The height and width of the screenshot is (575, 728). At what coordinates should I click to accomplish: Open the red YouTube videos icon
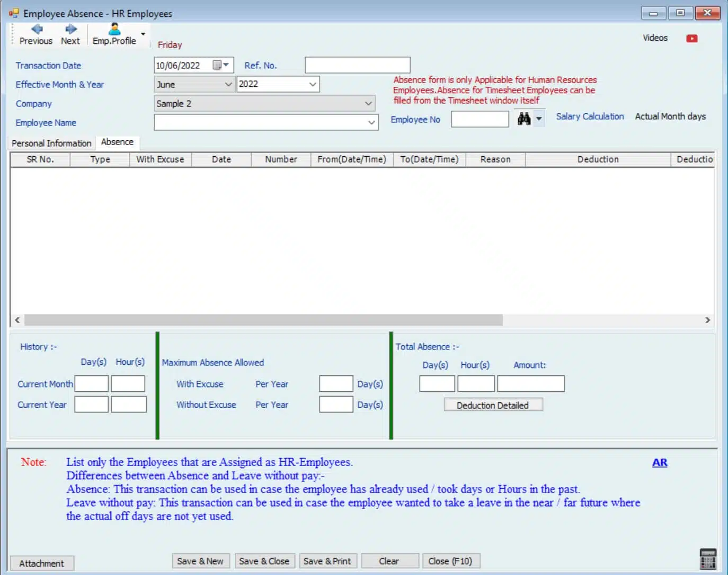[692, 38]
